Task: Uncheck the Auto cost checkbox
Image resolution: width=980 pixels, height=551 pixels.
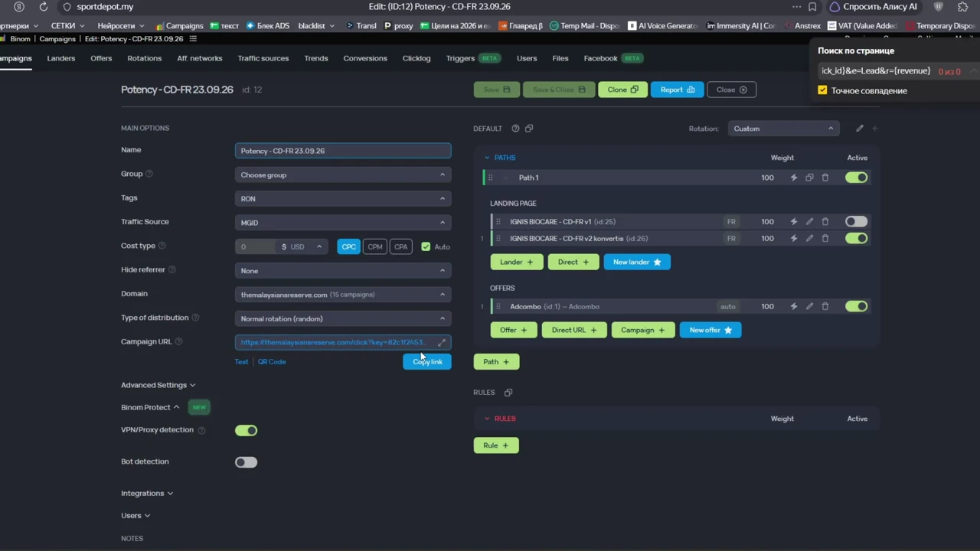Action: click(x=426, y=246)
